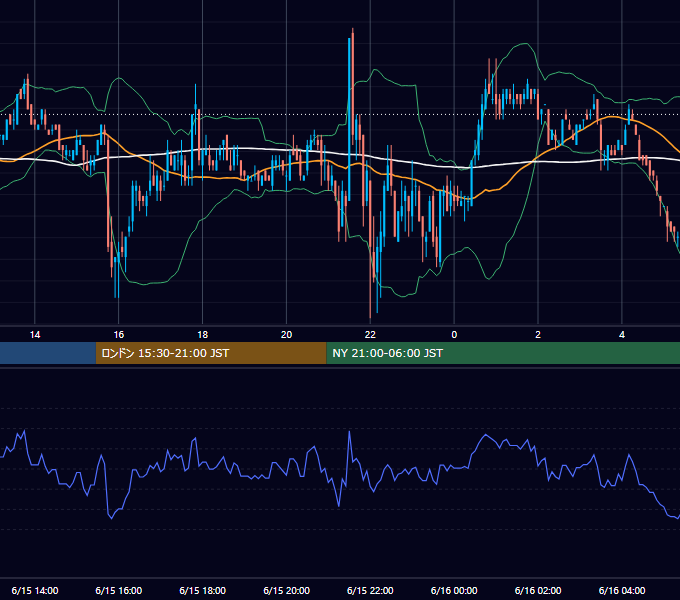Click the 6/15 18:00 date label
This screenshot has height=600, width=680.
[203, 590]
